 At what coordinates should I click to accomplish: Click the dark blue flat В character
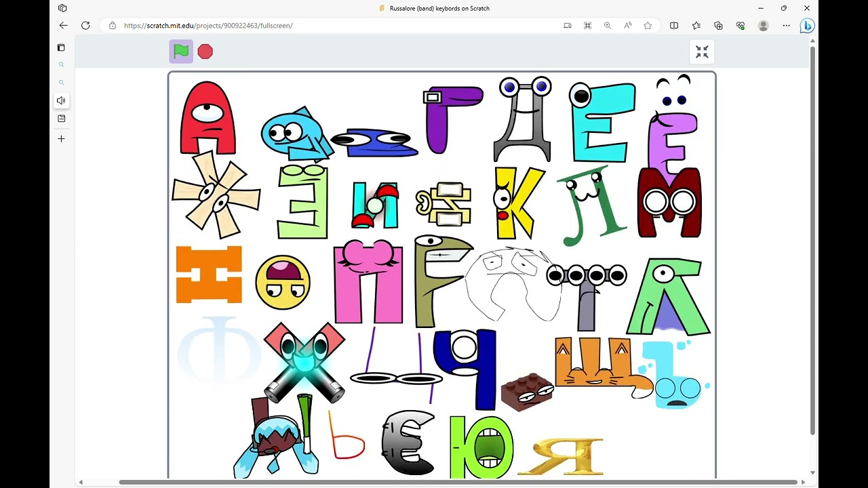[x=374, y=143]
